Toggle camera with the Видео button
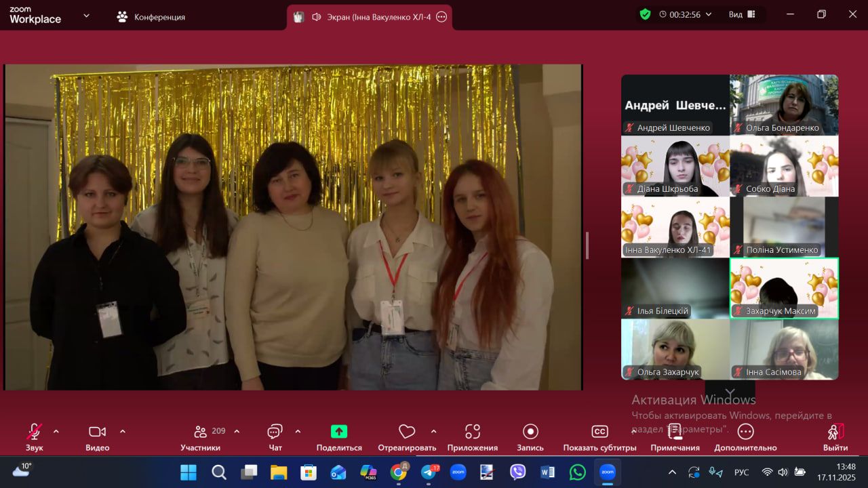 click(x=97, y=432)
